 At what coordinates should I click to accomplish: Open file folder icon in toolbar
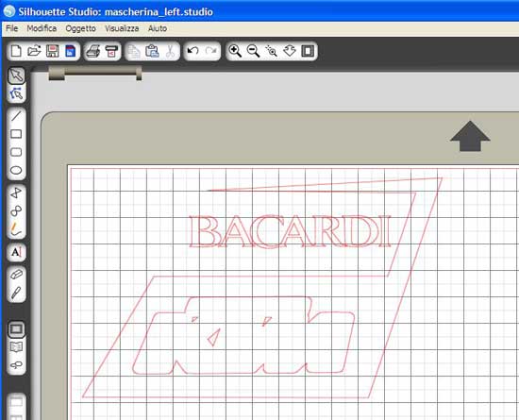(34, 51)
